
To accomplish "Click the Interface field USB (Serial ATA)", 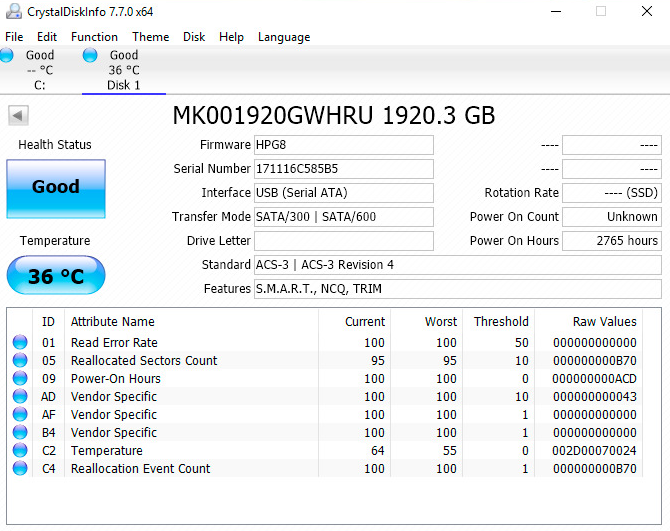I will (x=344, y=193).
